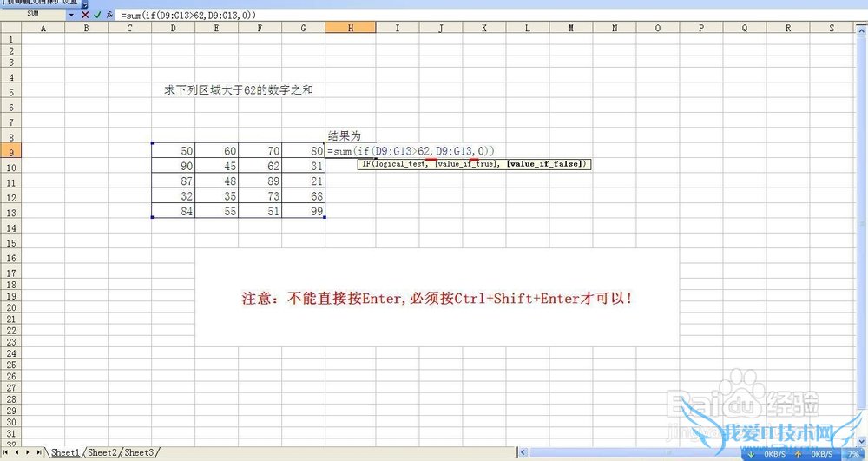Select row 5 header
Viewport: 868px width, 461px height.
(10, 92)
